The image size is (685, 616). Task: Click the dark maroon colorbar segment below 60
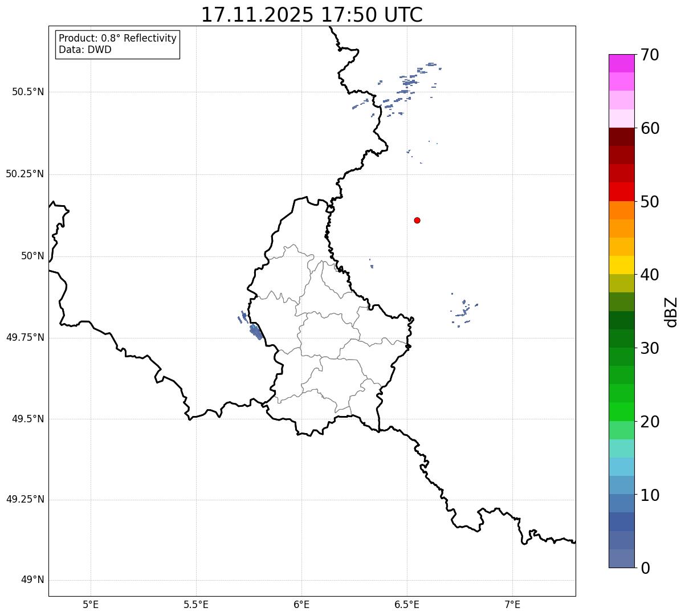(x=621, y=137)
